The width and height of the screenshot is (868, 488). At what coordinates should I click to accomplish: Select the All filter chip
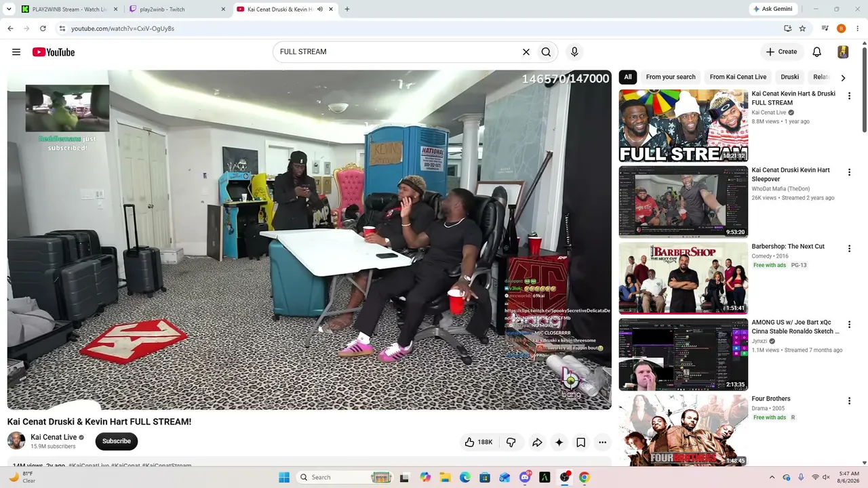pyautogui.click(x=628, y=77)
